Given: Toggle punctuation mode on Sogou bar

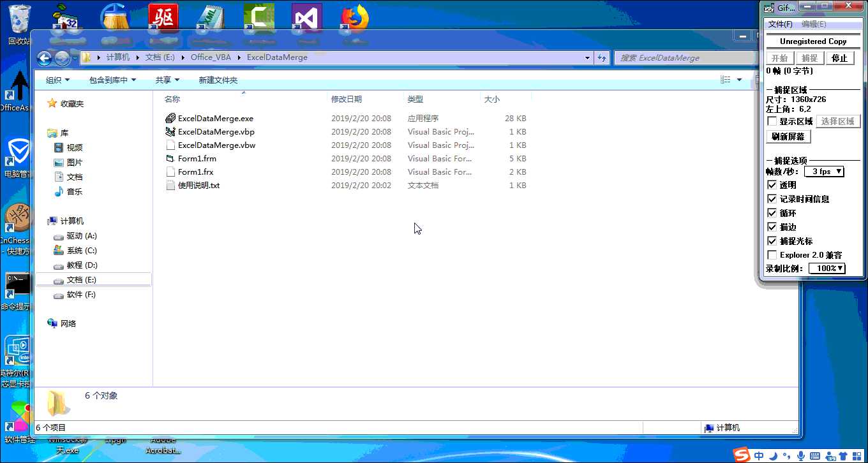Looking at the screenshot, I should click(786, 457).
